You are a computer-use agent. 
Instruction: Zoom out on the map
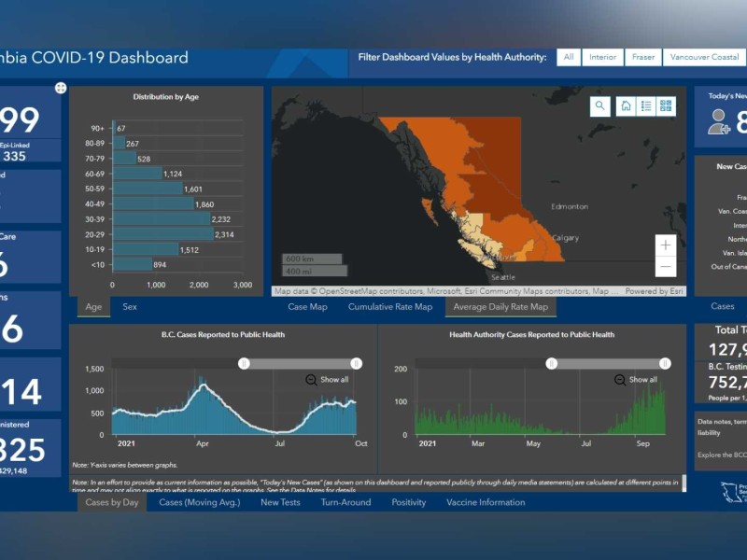[665, 267]
